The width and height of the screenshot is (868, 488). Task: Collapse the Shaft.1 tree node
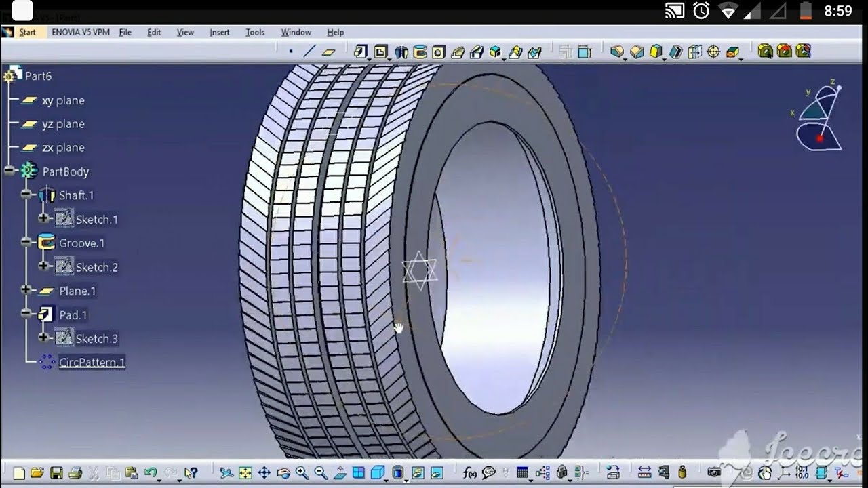tap(26, 195)
